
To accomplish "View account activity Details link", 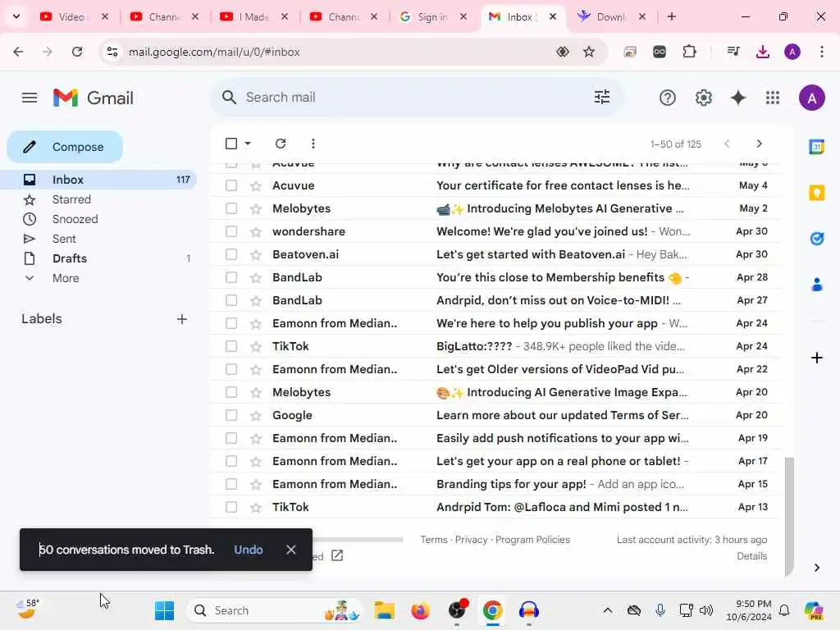I will click(x=751, y=556).
